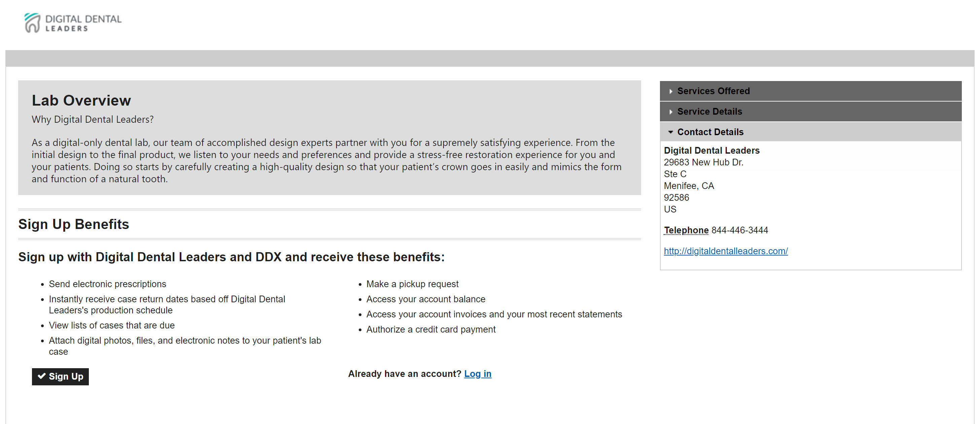The height and width of the screenshot is (424, 980).
Task: Click 'Access your account invoices' bullet
Action: tap(494, 315)
